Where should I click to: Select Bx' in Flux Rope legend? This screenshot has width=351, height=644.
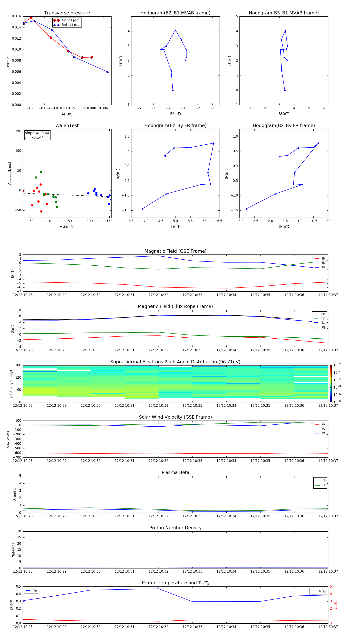pyautogui.click(x=320, y=314)
